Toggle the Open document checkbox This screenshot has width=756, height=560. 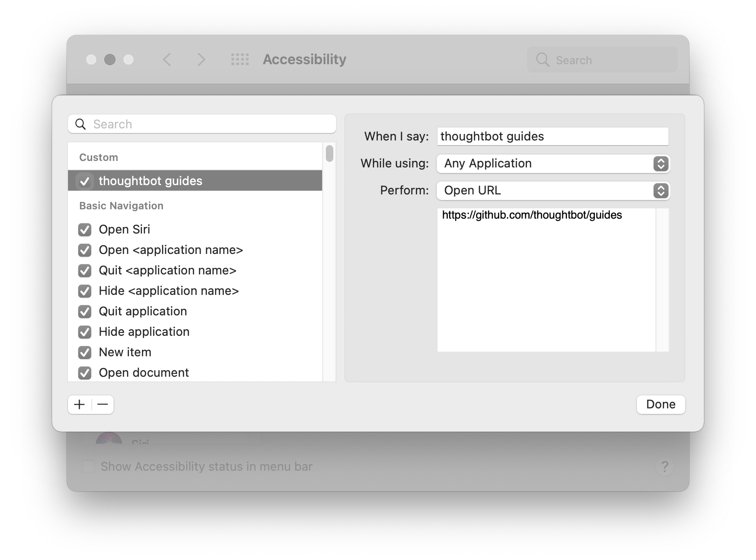[x=85, y=373]
